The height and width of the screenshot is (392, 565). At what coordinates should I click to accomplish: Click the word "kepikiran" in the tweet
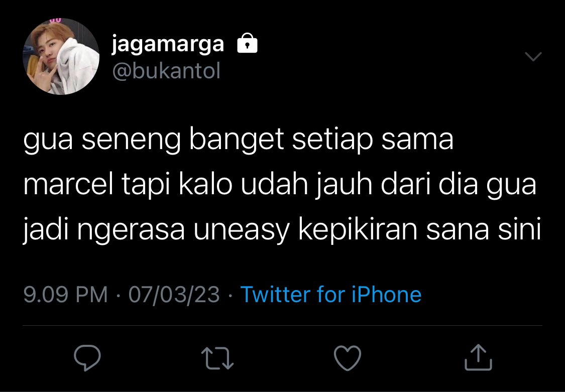pyautogui.click(x=358, y=230)
